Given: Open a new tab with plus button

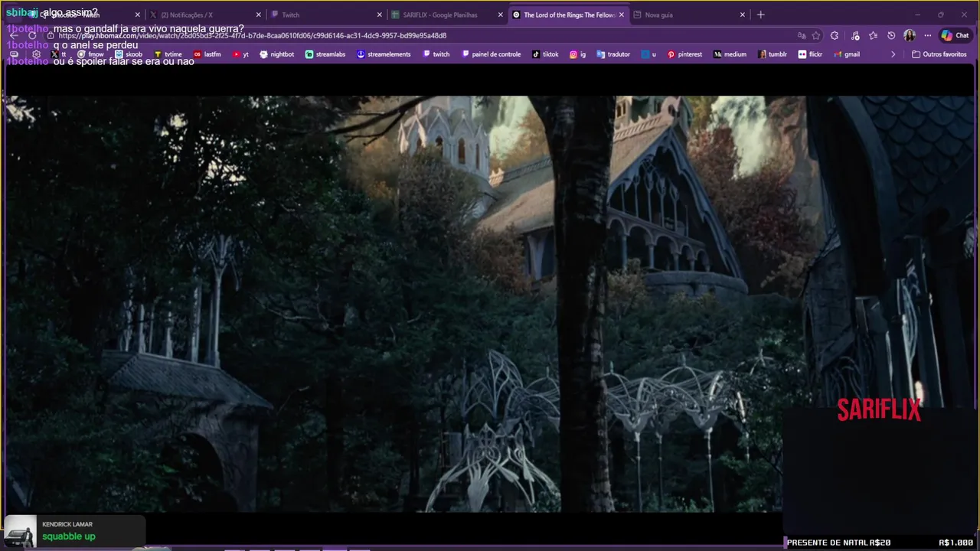Looking at the screenshot, I should (760, 15).
